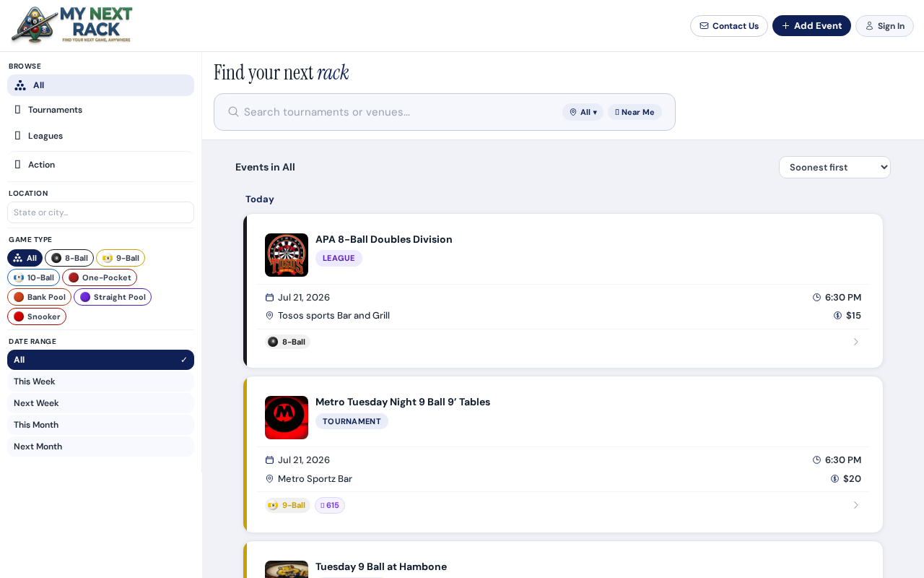Browse Leagues in sidebar
924x578 pixels.
coord(100,136)
